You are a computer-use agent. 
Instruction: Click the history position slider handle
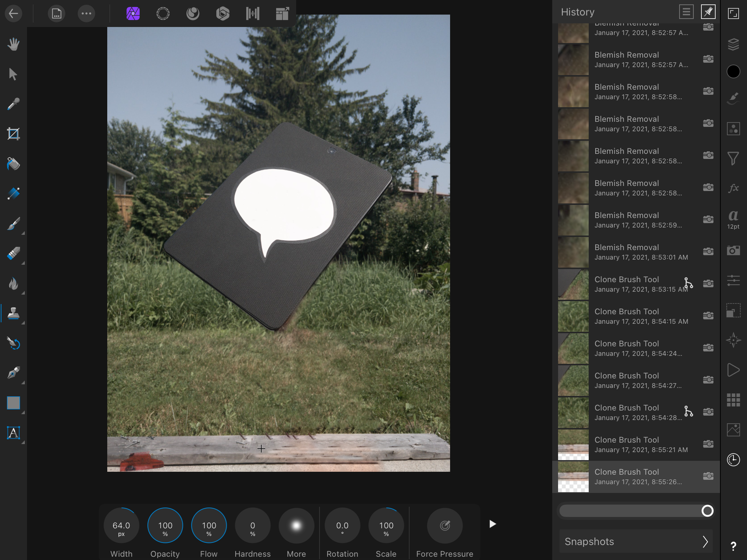[x=707, y=511]
